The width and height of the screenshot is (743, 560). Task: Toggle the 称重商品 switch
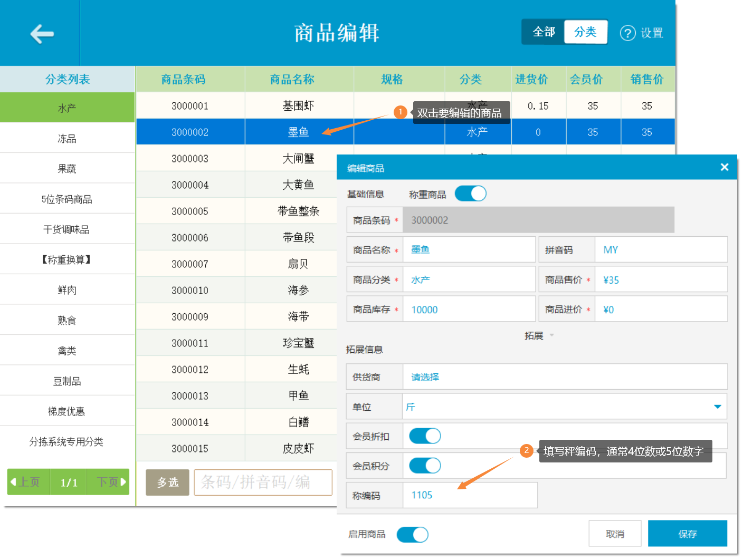coord(470,194)
